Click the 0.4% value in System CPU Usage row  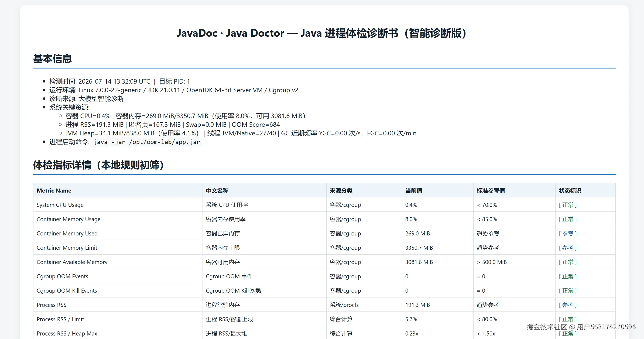(411, 205)
